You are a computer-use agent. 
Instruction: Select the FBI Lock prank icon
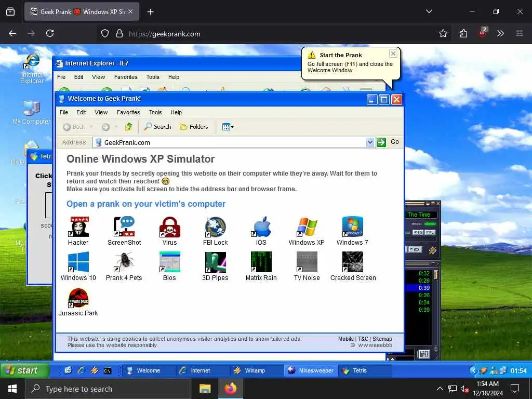tap(216, 231)
